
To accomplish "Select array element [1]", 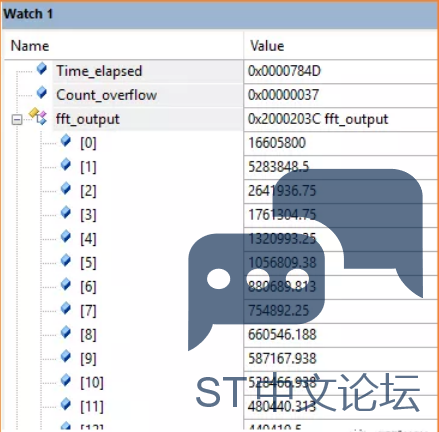I will pos(88,167).
